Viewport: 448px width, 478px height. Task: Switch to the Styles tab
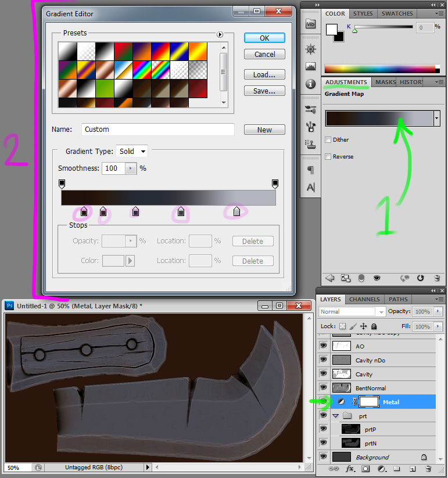363,14
